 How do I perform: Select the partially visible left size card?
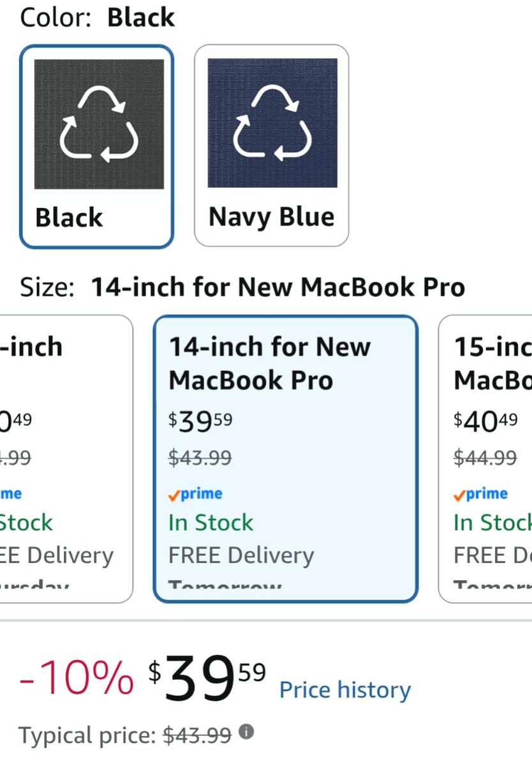(x=66, y=458)
